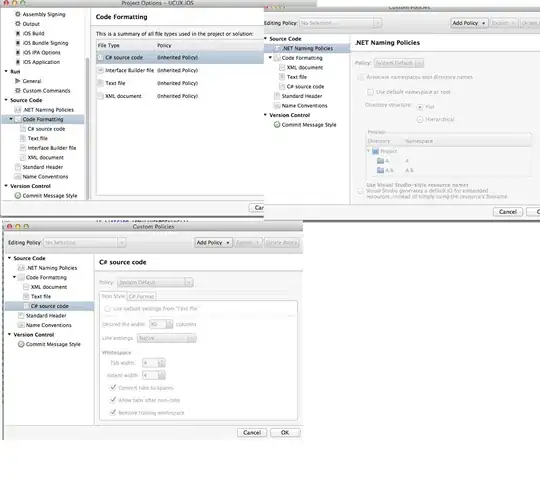This screenshot has height=498, width=540.
Task: Click .NET Naming Policies icon in bottom Custom Policies
Action: (21, 268)
